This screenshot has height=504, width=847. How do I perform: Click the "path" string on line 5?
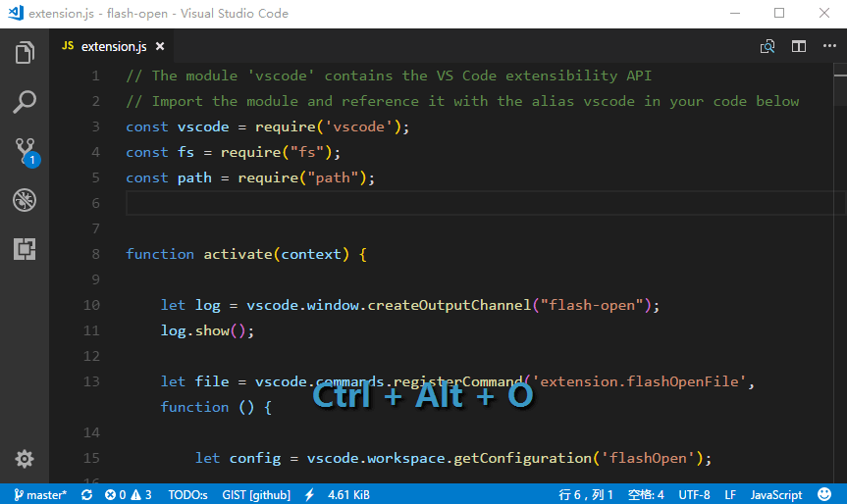(x=333, y=177)
